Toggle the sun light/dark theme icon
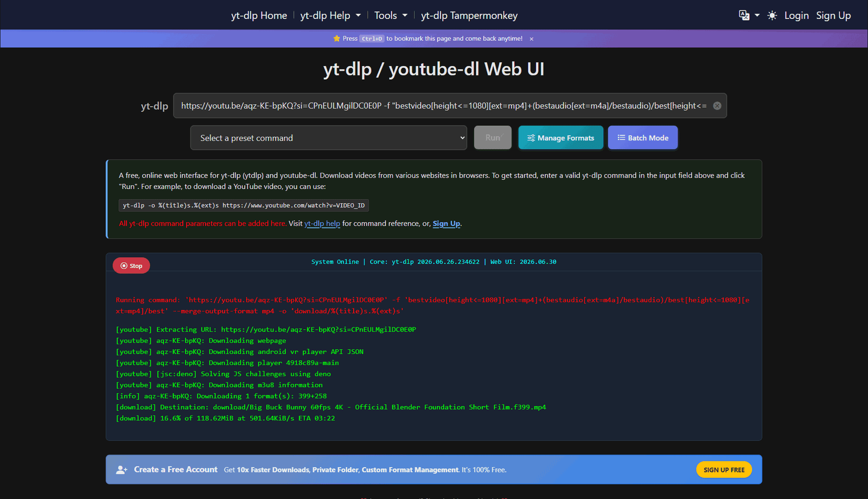This screenshot has height=499, width=868. pos(772,15)
